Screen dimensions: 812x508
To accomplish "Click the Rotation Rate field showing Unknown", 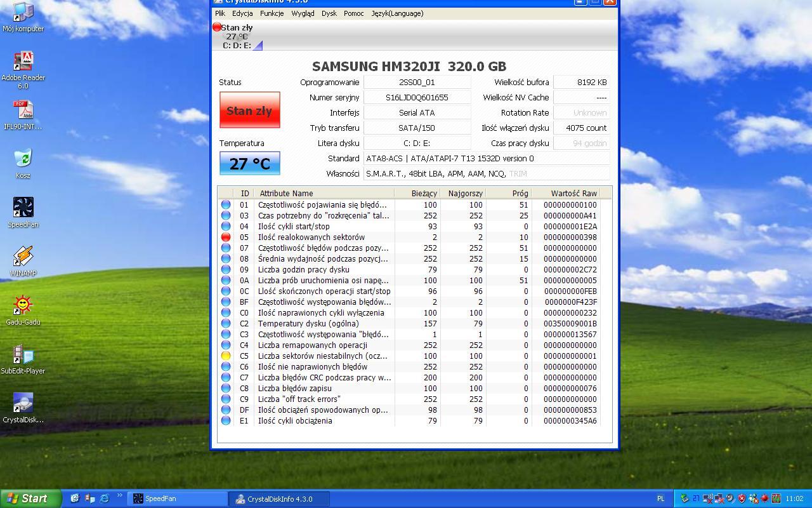I will click(x=582, y=112).
